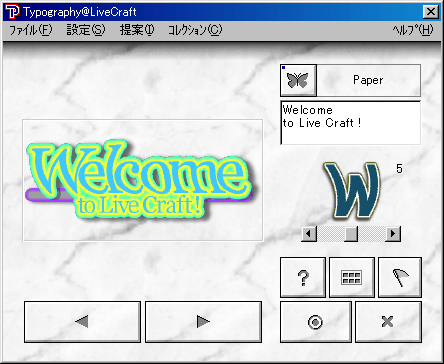Click the Paper button
This screenshot has width=444, height=364.
coord(368,80)
